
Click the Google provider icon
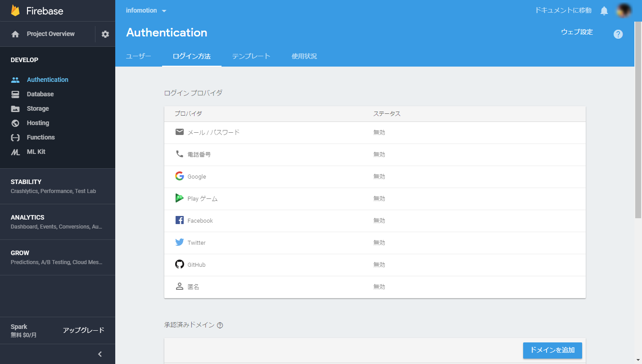(179, 176)
